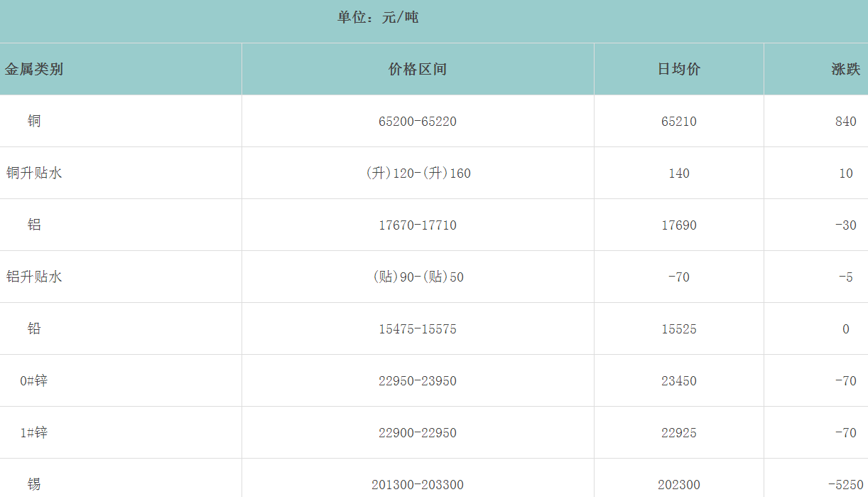Click the 价格区间 column header

(418, 69)
